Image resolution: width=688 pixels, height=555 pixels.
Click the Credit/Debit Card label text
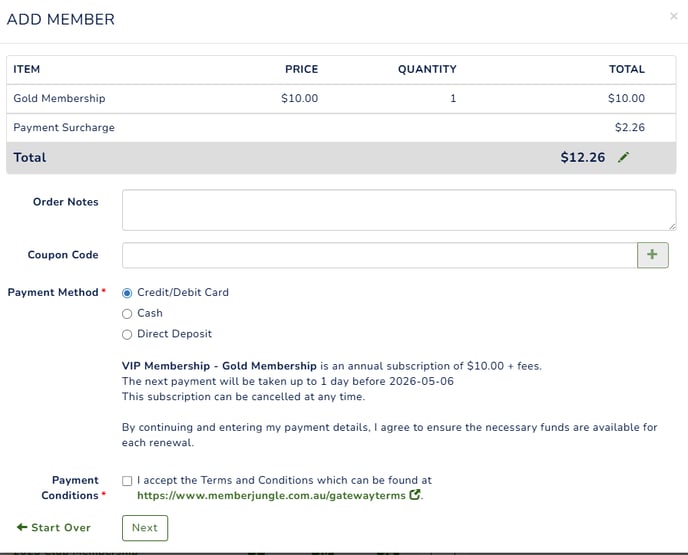pos(183,292)
